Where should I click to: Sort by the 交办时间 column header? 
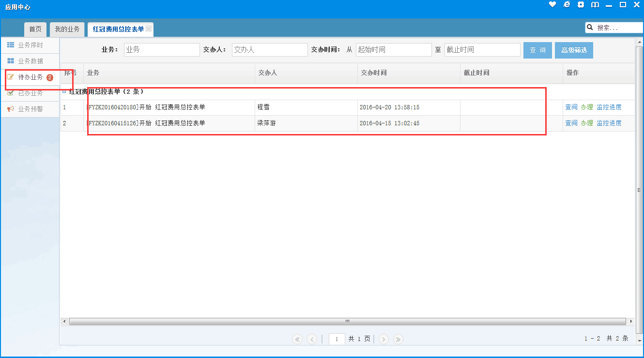click(x=409, y=73)
